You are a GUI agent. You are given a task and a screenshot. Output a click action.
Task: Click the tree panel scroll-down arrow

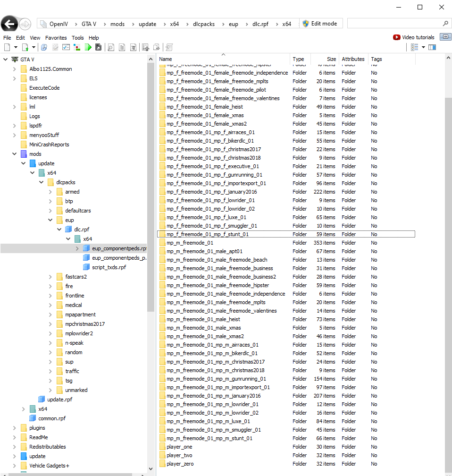pos(151,469)
